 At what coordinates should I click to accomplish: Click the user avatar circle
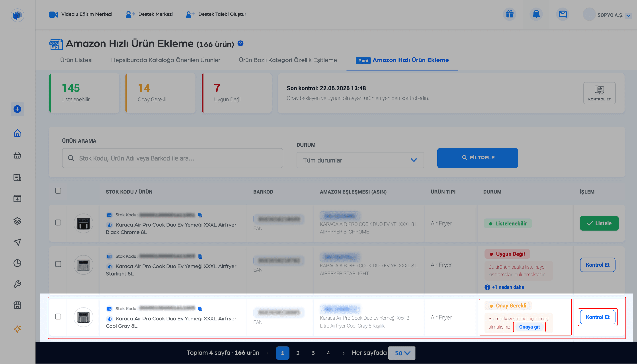(x=589, y=14)
